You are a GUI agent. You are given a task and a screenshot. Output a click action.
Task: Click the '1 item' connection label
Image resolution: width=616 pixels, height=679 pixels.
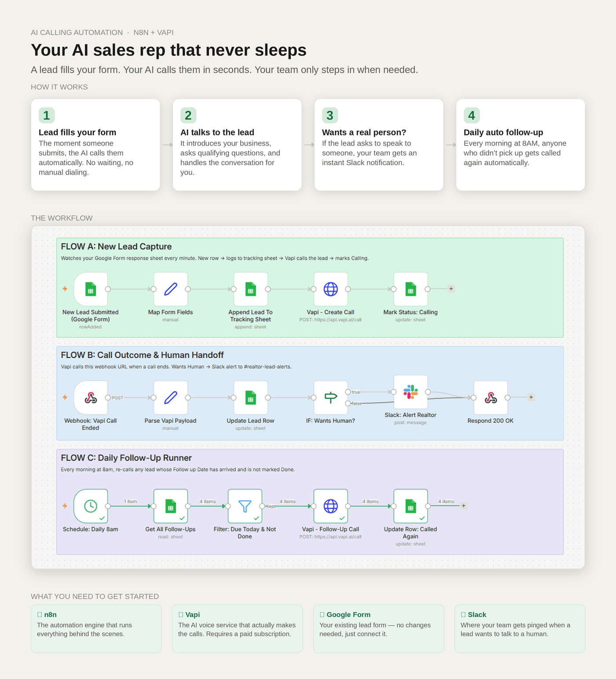130,501
